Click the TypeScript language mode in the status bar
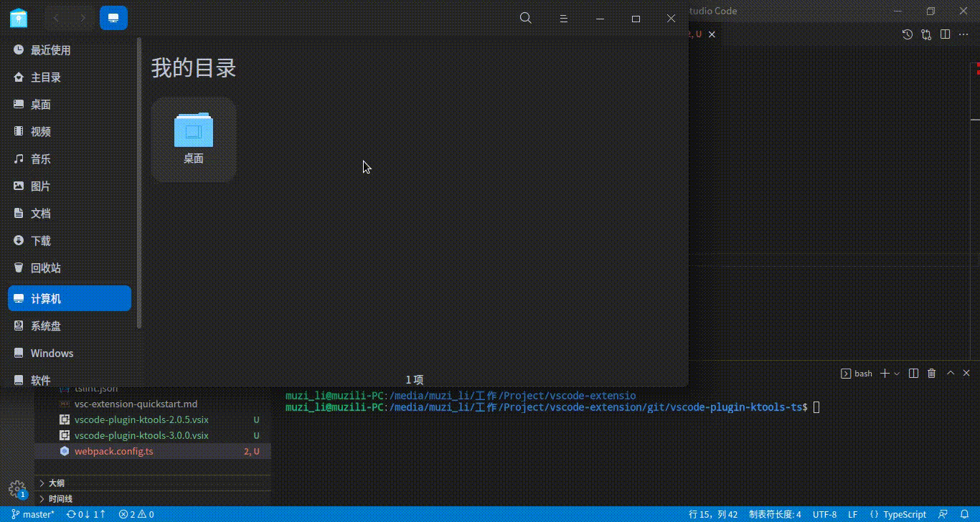 tap(898, 514)
